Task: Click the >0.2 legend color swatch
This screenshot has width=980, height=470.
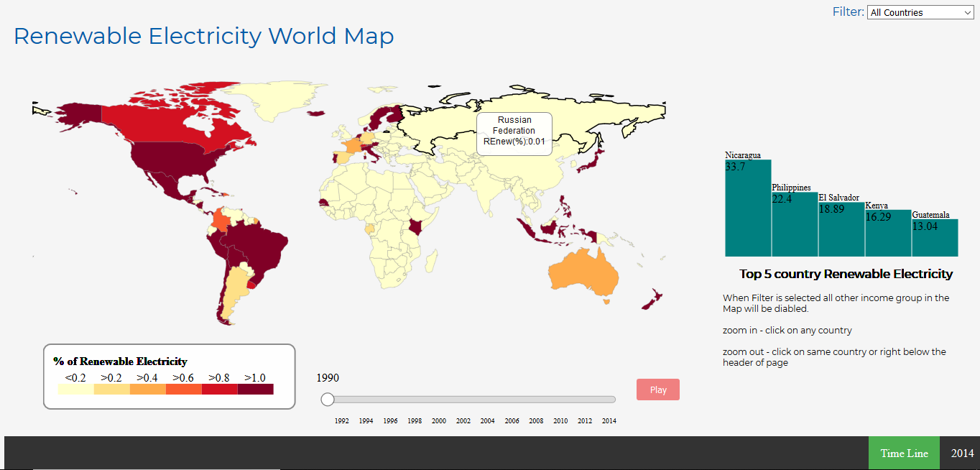Action: [x=111, y=389]
